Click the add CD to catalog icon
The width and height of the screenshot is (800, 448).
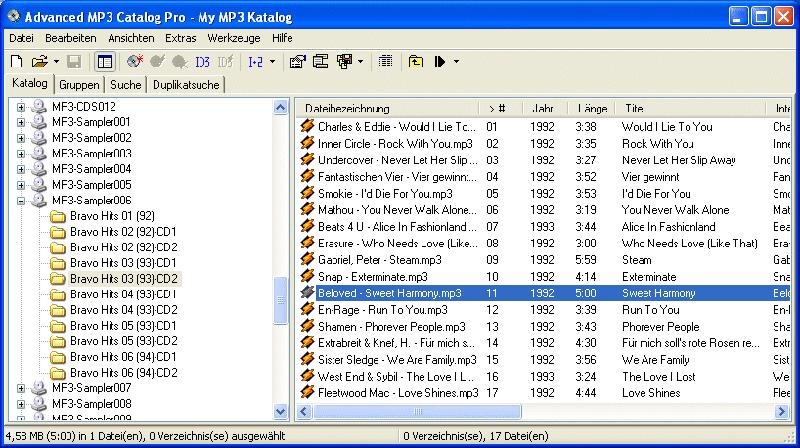(136, 62)
